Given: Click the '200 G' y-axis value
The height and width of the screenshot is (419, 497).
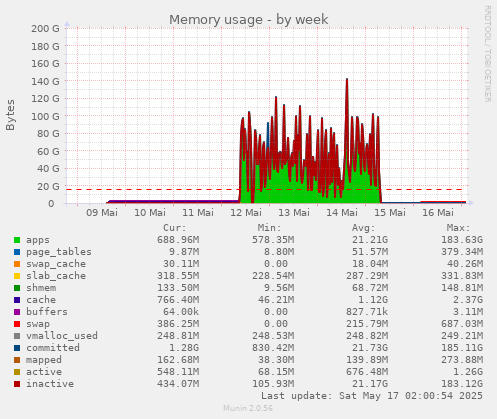Looking at the screenshot, I should click(45, 29).
